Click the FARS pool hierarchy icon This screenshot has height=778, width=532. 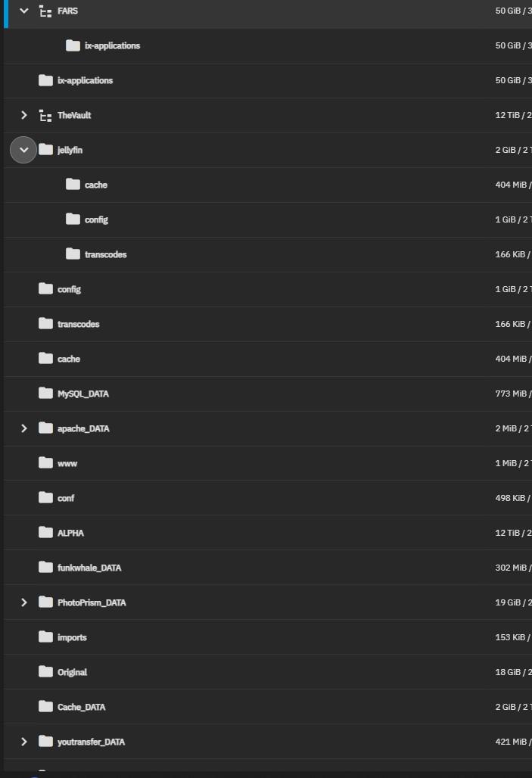tap(45, 11)
